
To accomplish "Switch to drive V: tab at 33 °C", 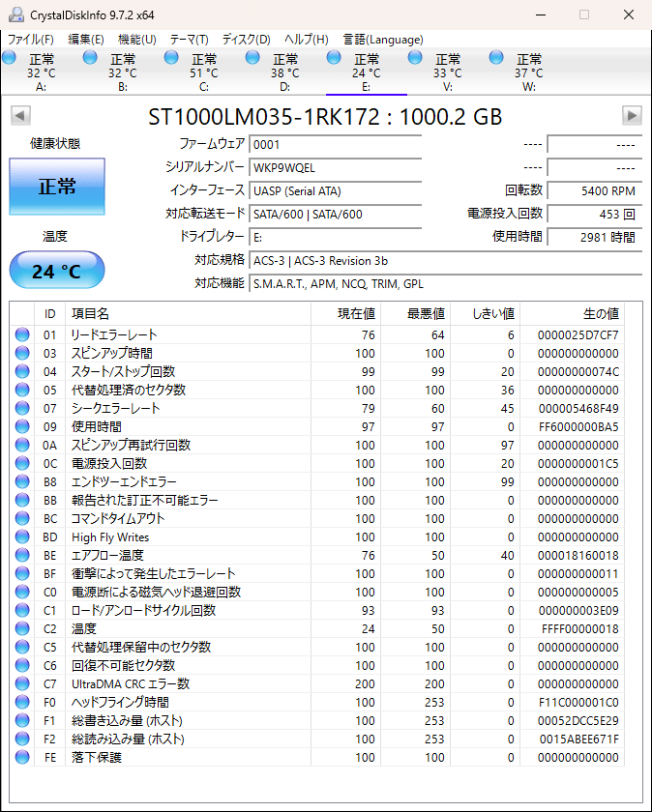I will click(x=447, y=72).
